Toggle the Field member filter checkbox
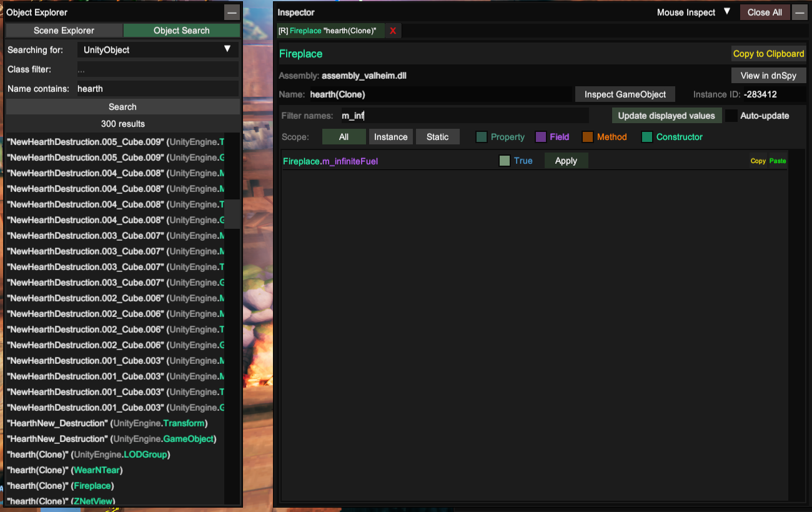812x512 pixels. [541, 137]
